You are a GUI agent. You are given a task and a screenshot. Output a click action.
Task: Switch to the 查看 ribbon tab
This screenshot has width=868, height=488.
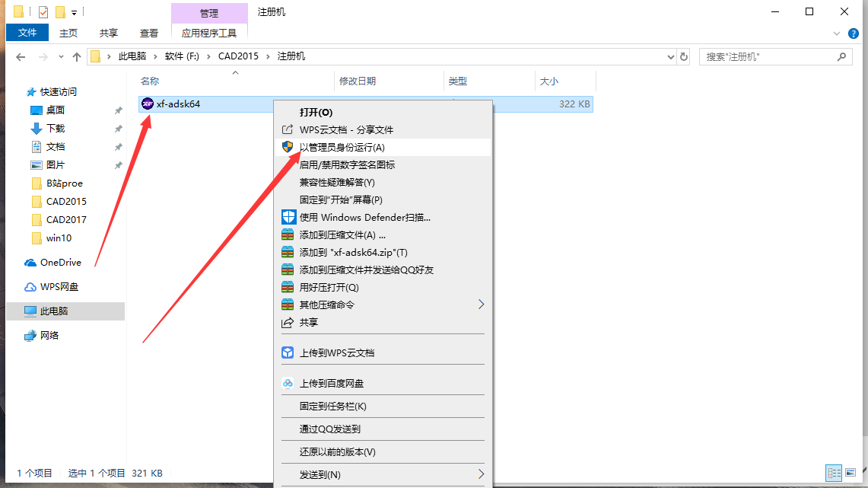(149, 33)
